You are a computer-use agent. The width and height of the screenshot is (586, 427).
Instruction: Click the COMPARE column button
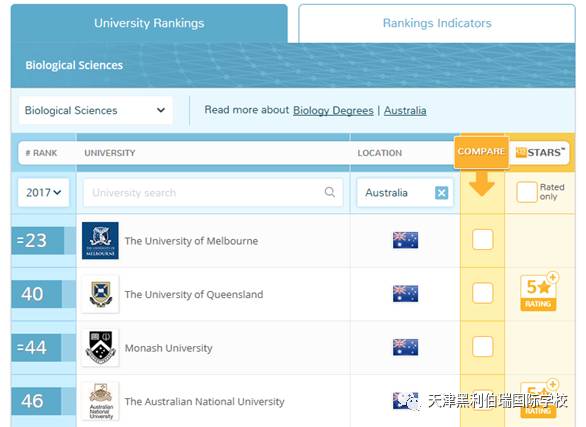coord(481,152)
